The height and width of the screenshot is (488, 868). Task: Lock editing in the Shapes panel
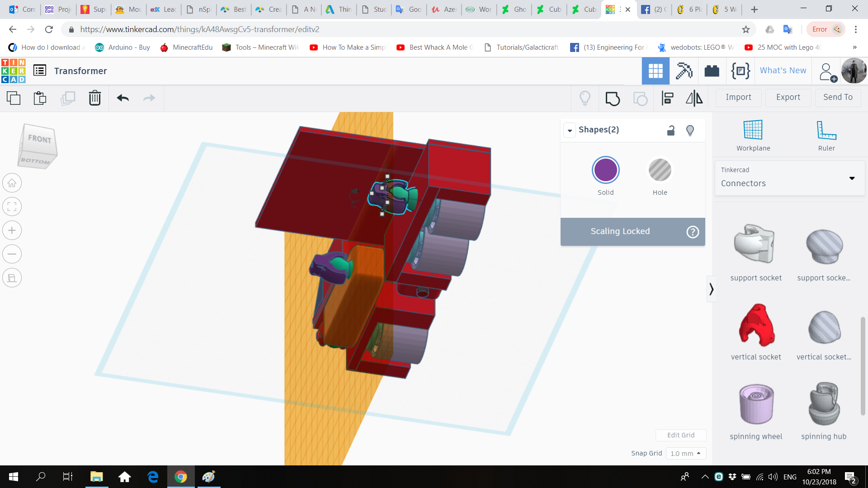[x=671, y=130]
